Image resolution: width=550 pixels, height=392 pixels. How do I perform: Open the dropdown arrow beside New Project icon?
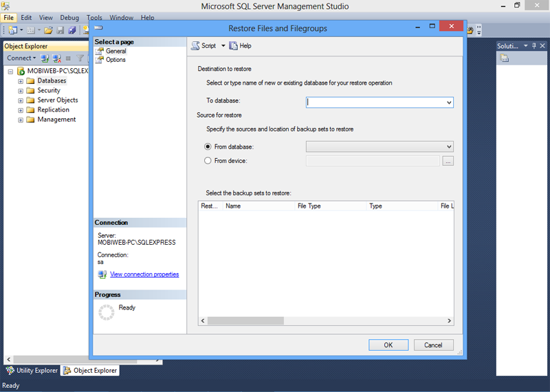point(21,30)
